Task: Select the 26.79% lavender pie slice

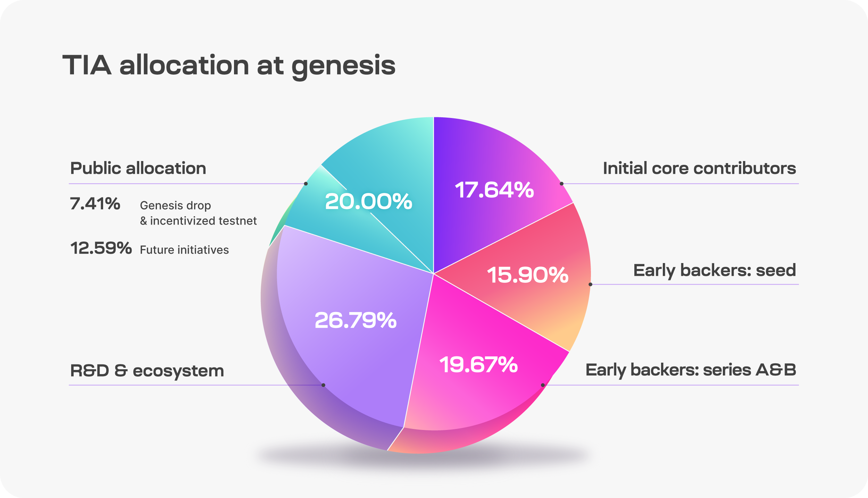Action: (x=355, y=320)
